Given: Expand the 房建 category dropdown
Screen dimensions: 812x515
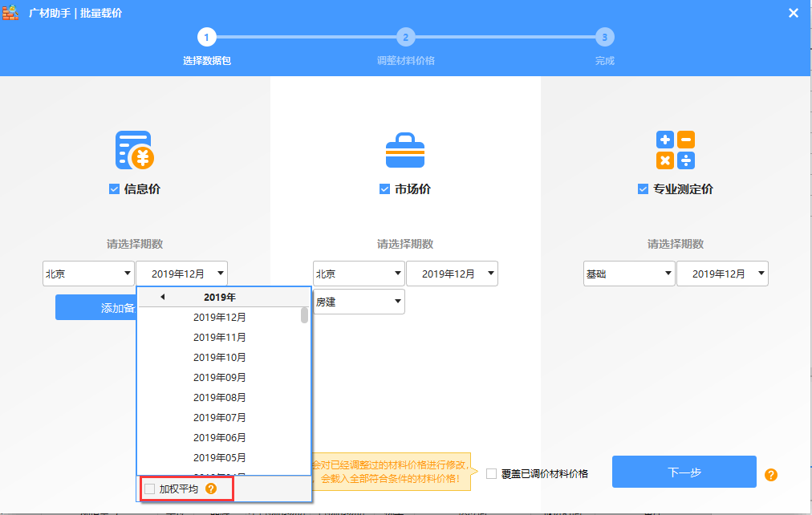Looking at the screenshot, I should click(359, 302).
